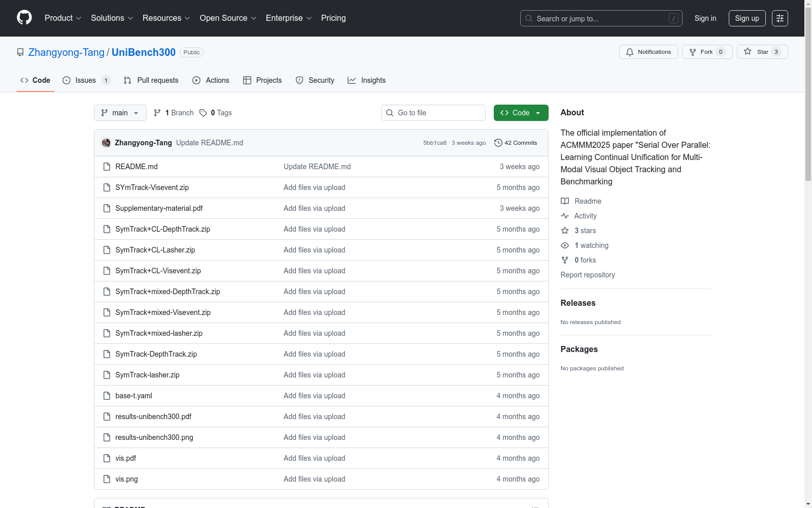Open the main branch selector dropdown

pos(120,113)
